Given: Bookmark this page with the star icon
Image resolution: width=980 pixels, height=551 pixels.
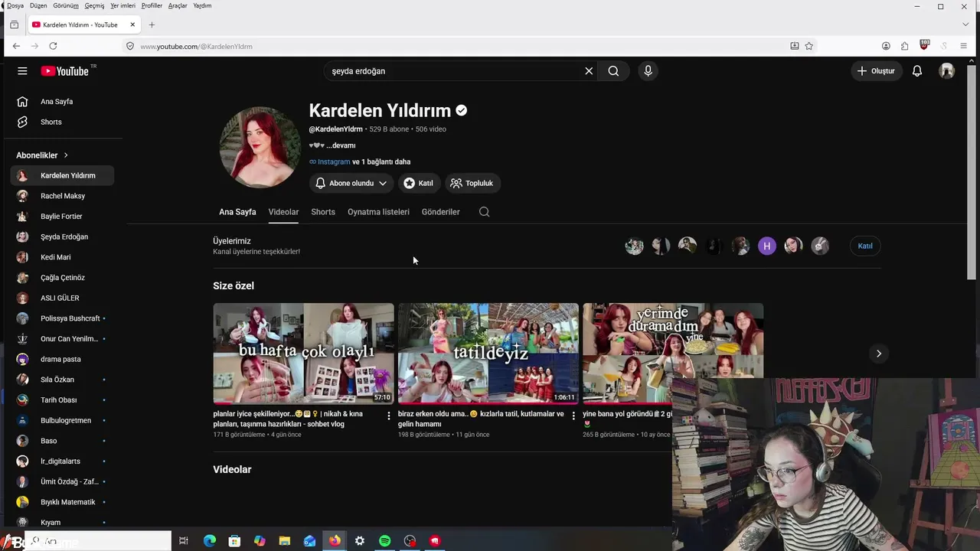Looking at the screenshot, I should 809,46.
